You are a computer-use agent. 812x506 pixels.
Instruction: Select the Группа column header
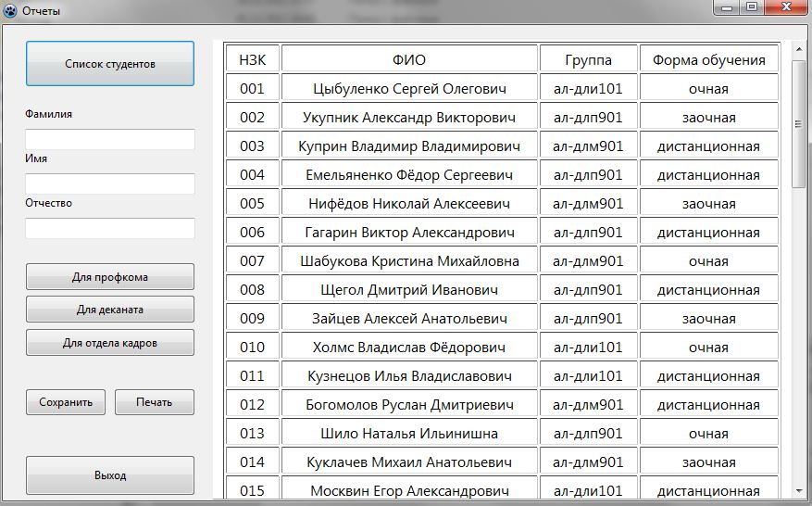click(x=588, y=59)
